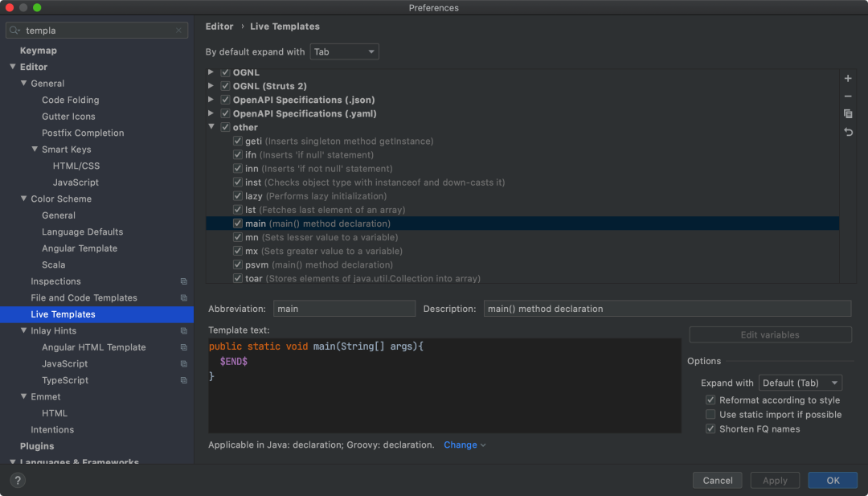
Task: Click the Change applicable contexts link
Action: (x=464, y=445)
